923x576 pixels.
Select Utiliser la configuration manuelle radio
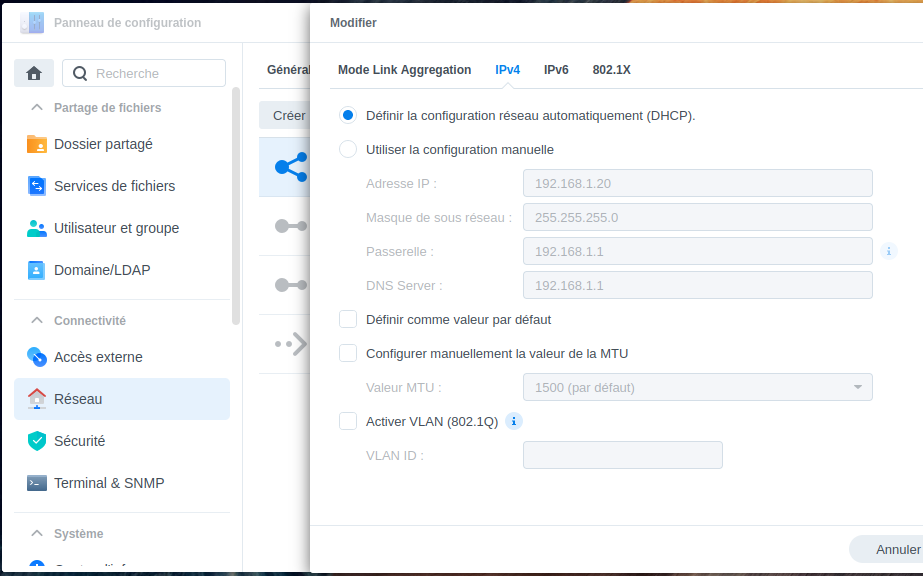(348, 149)
